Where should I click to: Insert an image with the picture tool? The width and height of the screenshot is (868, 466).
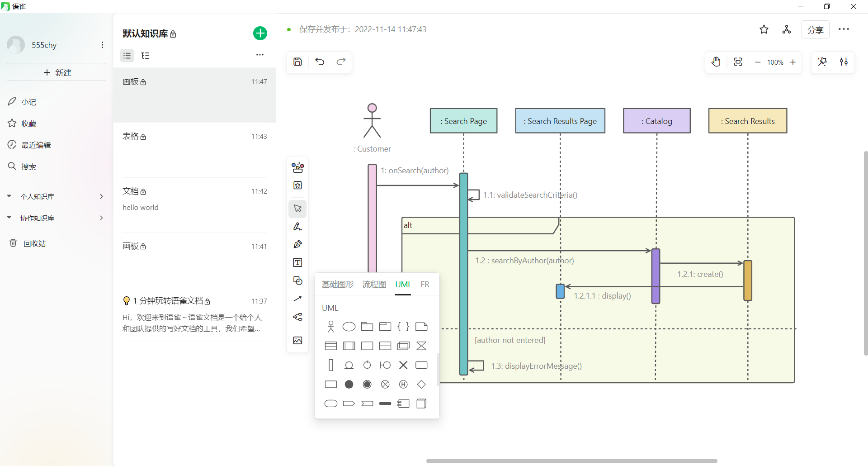tap(297, 340)
